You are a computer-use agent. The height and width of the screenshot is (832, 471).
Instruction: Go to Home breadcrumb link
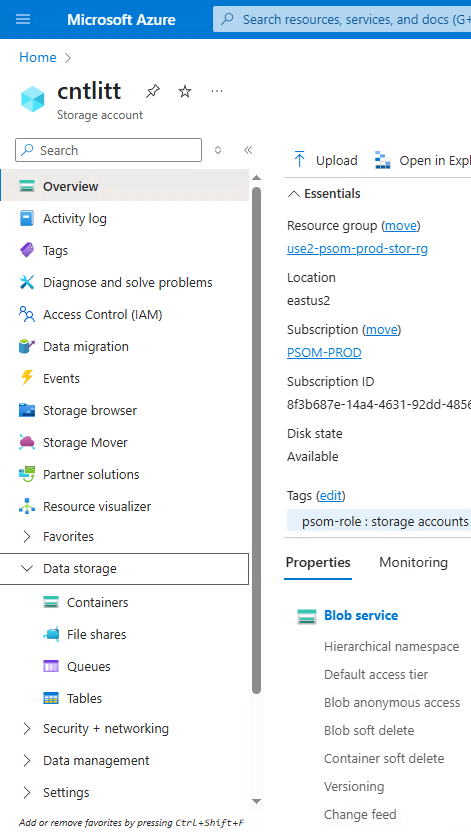pos(38,57)
